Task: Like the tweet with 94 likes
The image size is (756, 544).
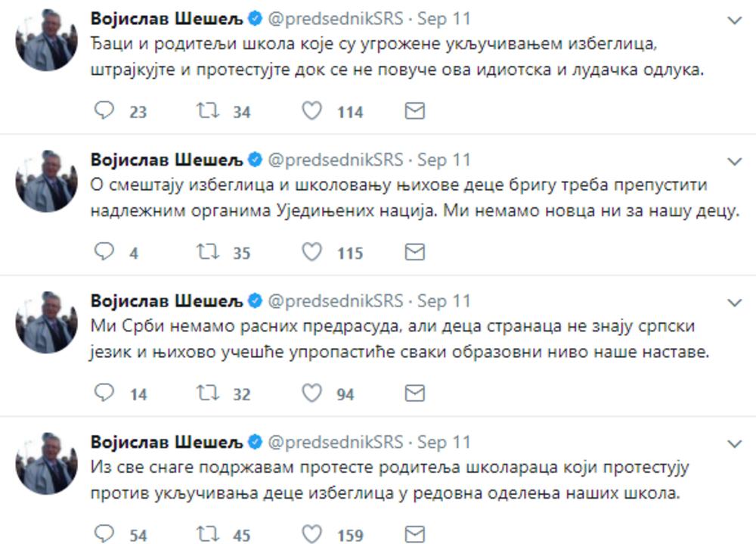Action: (311, 393)
